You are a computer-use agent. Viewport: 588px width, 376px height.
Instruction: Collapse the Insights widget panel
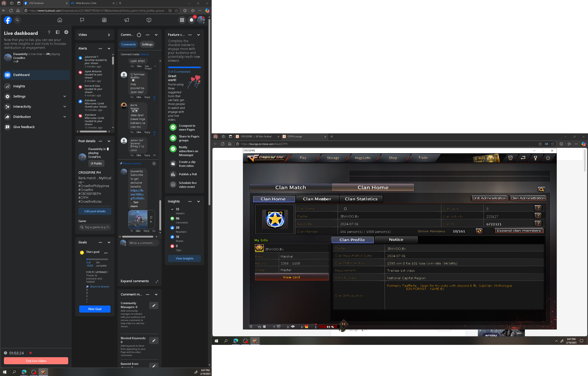pos(199,202)
